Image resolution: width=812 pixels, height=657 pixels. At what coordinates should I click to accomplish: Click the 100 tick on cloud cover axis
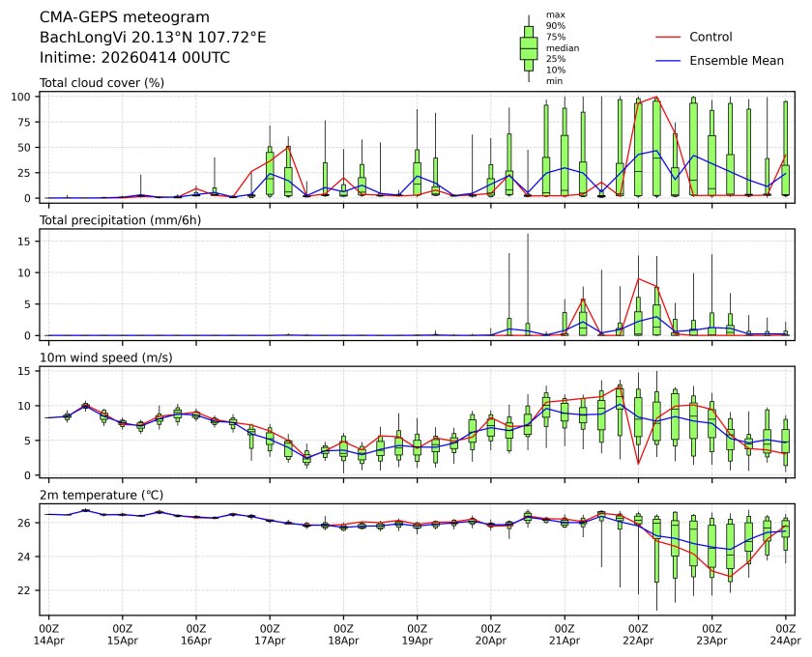pos(23,97)
